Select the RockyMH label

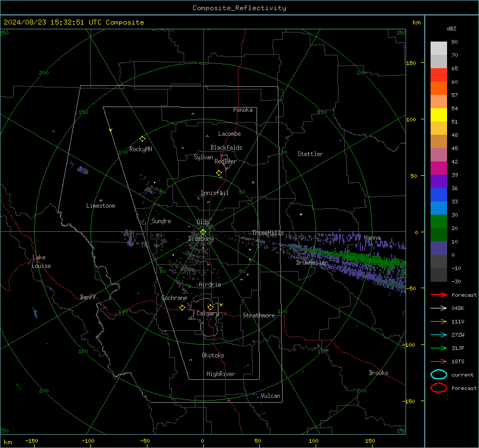click(x=141, y=149)
